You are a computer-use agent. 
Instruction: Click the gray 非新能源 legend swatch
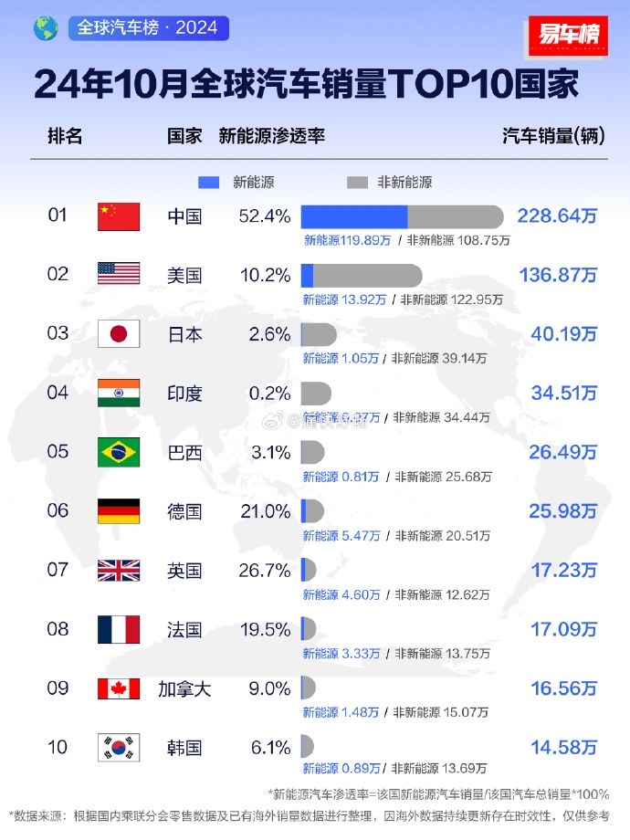click(358, 182)
